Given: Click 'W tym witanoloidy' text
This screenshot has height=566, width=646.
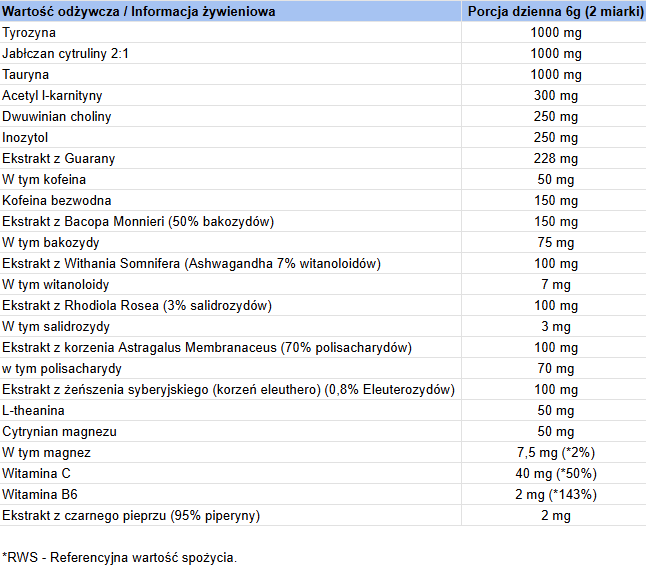Looking at the screenshot, I should [x=56, y=285].
